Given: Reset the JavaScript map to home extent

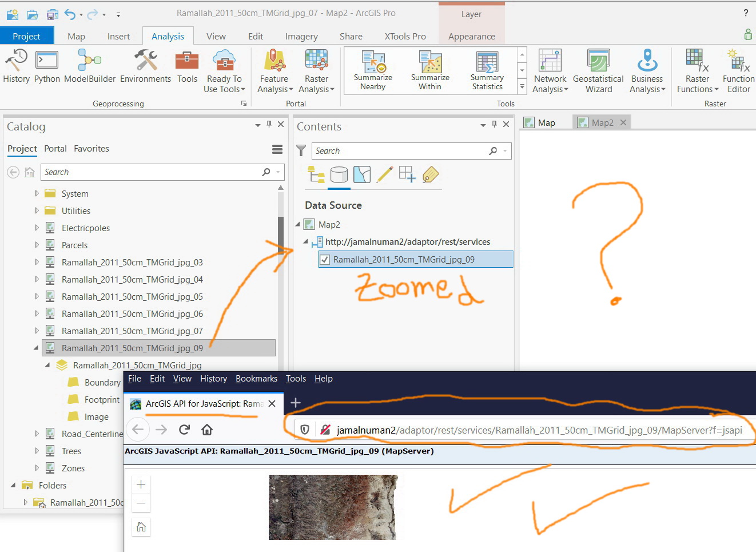Looking at the screenshot, I should [141, 527].
